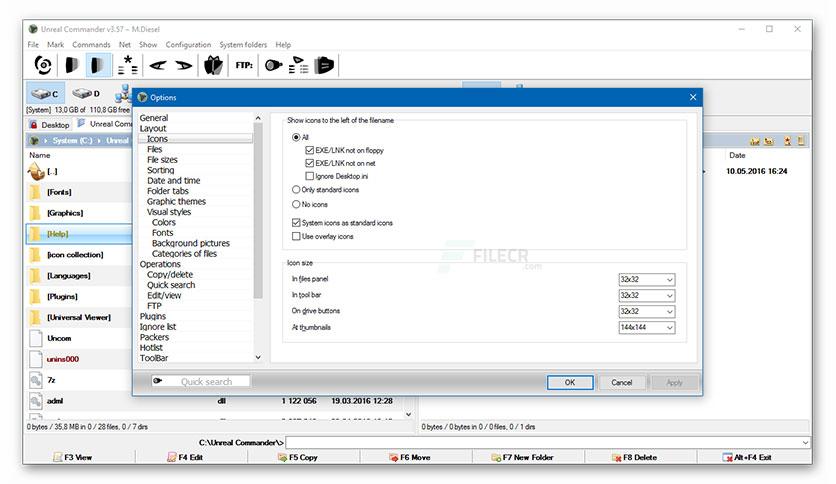Select the No icons radio button
Image resolution: width=836 pixels, height=484 pixels.
(296, 204)
